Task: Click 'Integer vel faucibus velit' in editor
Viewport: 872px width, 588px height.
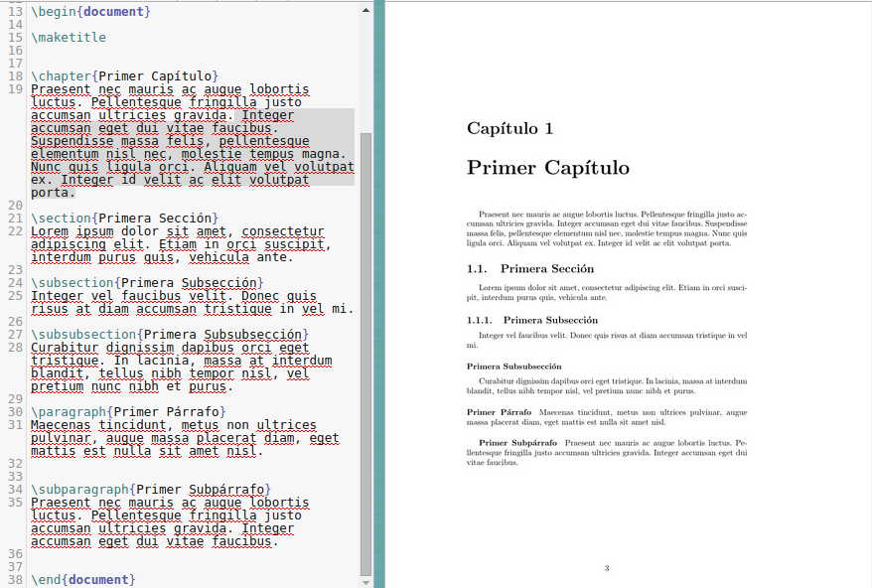Action: pyautogui.click(x=128, y=296)
